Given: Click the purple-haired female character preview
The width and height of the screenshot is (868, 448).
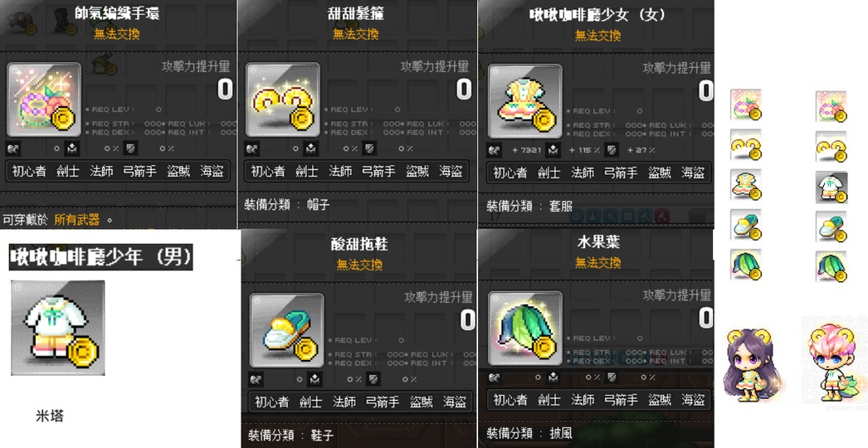Looking at the screenshot, I should tap(750, 366).
